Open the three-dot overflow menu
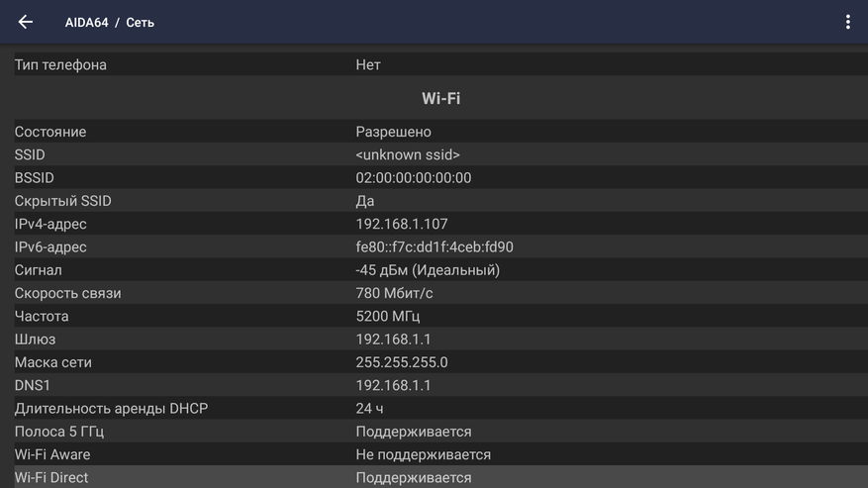The width and height of the screenshot is (868, 488). point(847,22)
